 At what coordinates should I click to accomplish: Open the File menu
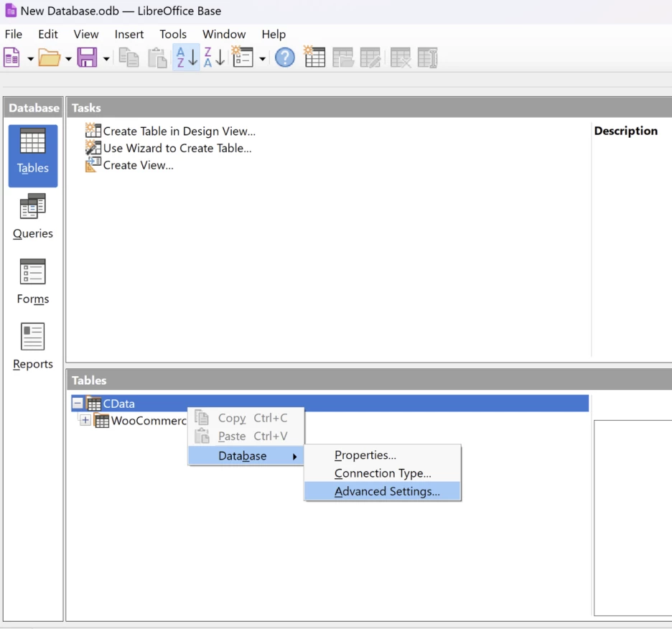pos(14,34)
